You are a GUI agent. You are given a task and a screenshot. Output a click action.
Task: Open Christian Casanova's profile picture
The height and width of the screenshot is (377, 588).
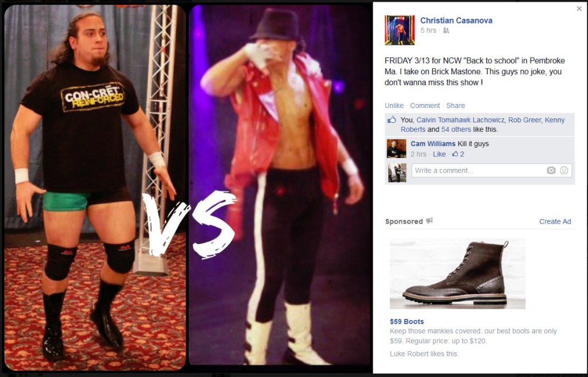[400, 30]
